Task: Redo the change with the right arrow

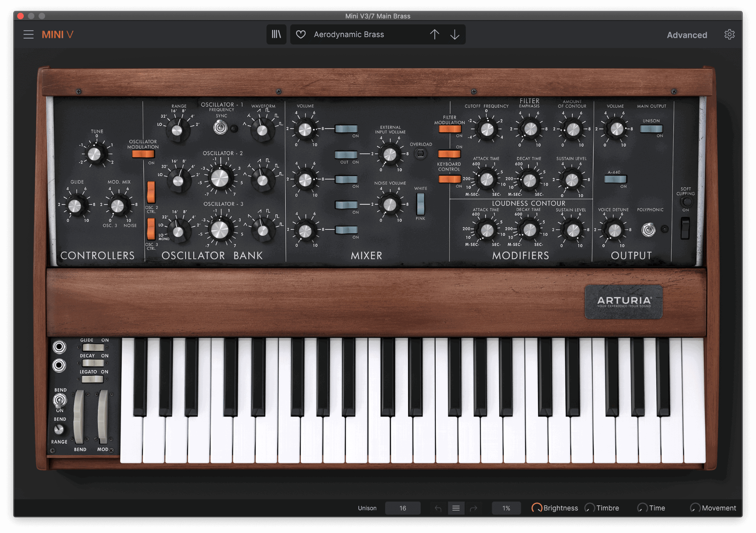Action: pos(474,508)
